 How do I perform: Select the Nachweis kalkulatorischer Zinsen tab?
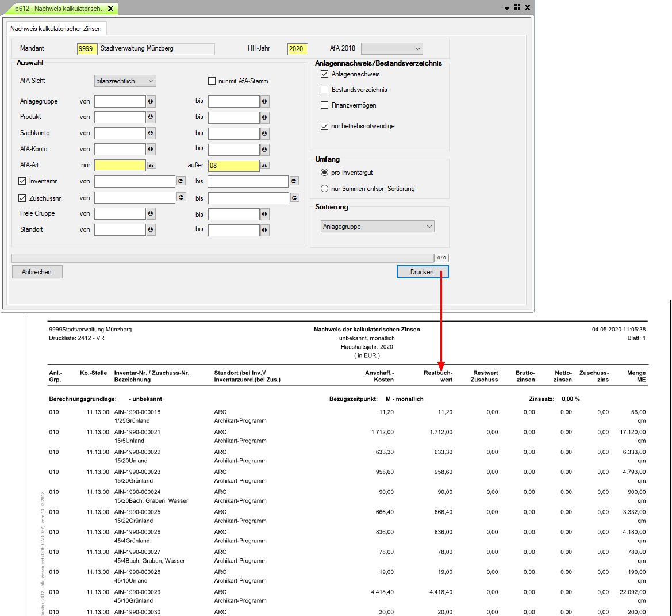(56, 29)
